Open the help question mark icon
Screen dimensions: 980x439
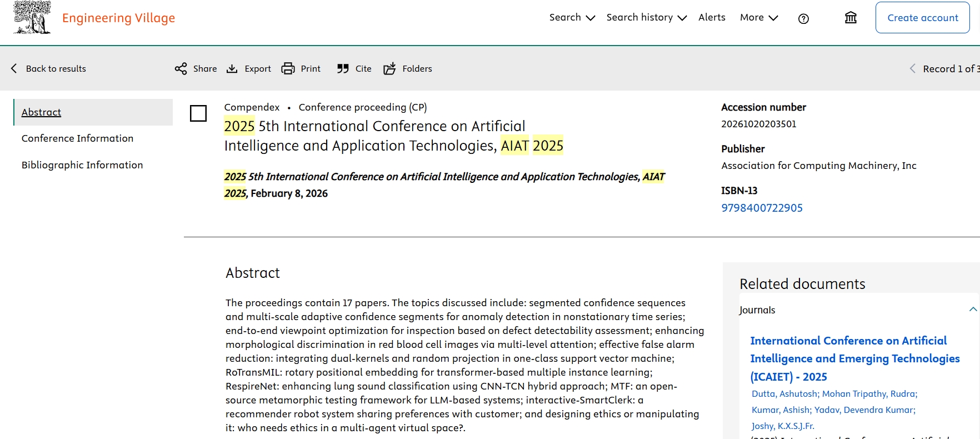tap(803, 19)
